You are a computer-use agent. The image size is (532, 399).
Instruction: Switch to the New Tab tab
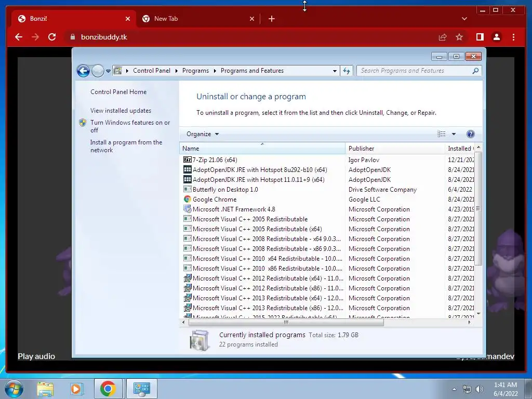pyautogui.click(x=198, y=19)
